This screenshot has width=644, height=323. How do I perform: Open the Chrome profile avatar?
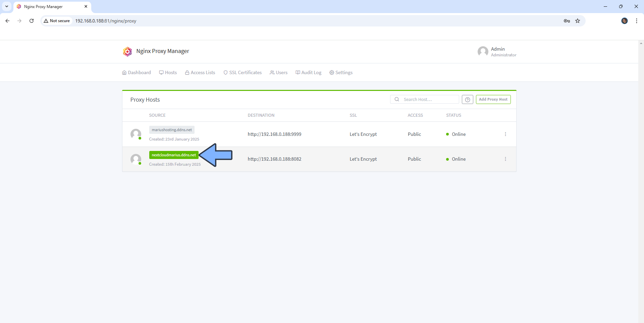point(625,21)
